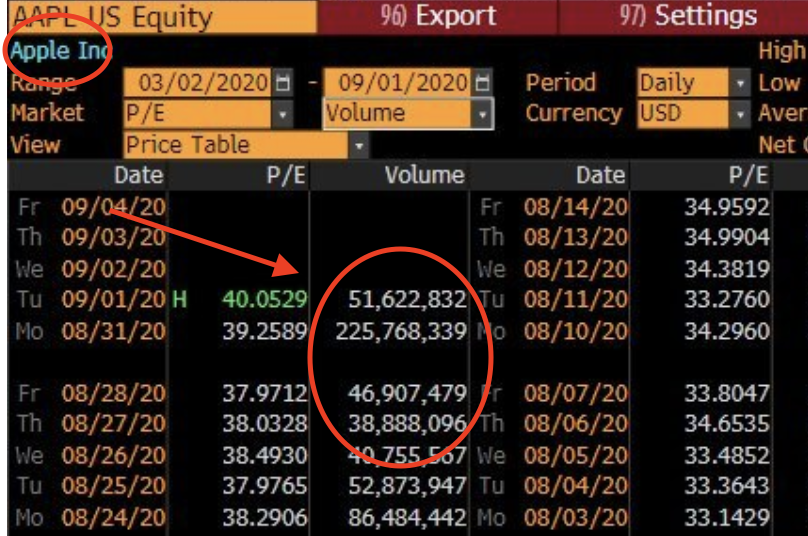Select the 08/31/20 date row
This screenshot has width=808, height=536.
tap(114, 330)
